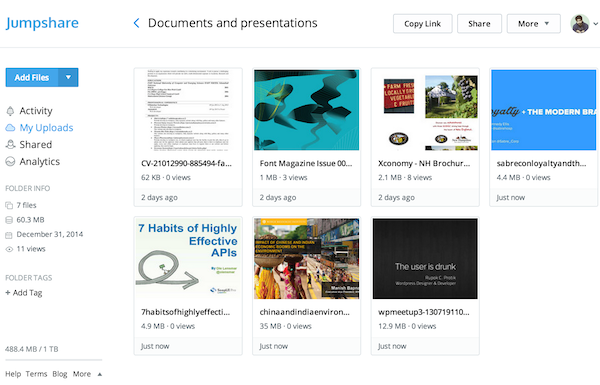Click the 60.3 MB folder size text
600x385 pixels.
(31, 220)
